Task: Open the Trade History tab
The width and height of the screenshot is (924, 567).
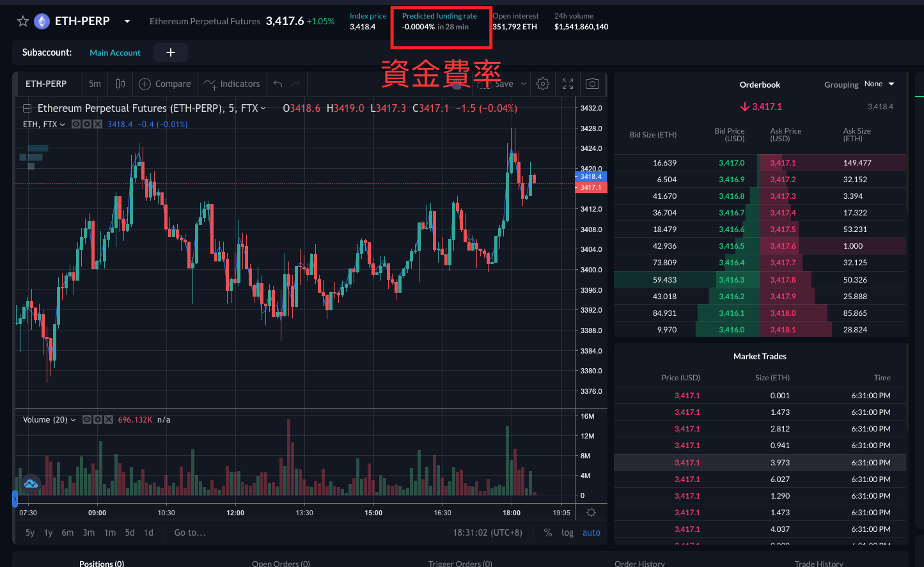Action: pos(819,563)
